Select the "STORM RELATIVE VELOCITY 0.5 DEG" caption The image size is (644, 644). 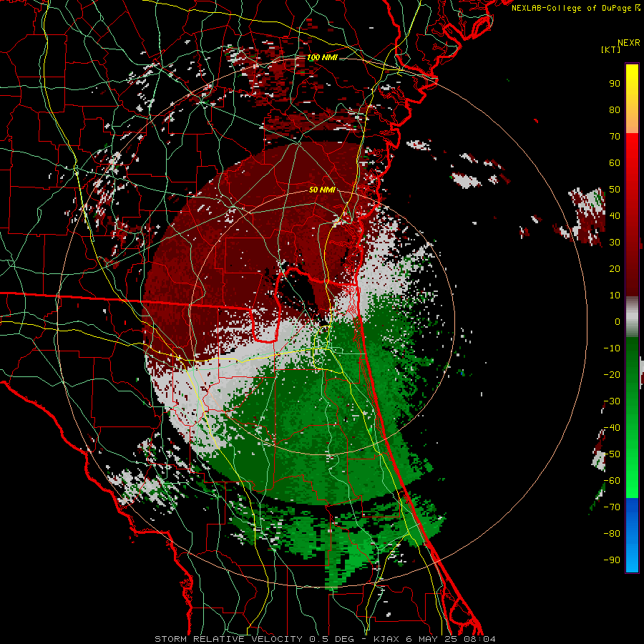(x=254, y=639)
